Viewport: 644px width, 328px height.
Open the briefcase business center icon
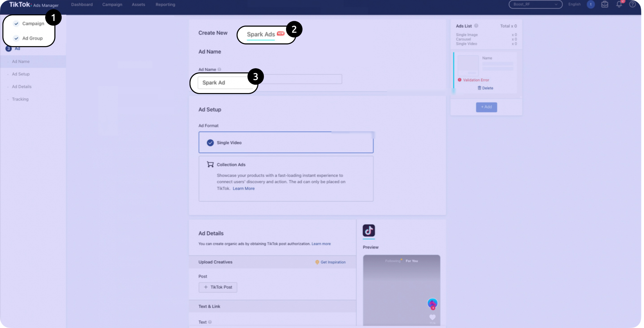[x=605, y=4]
